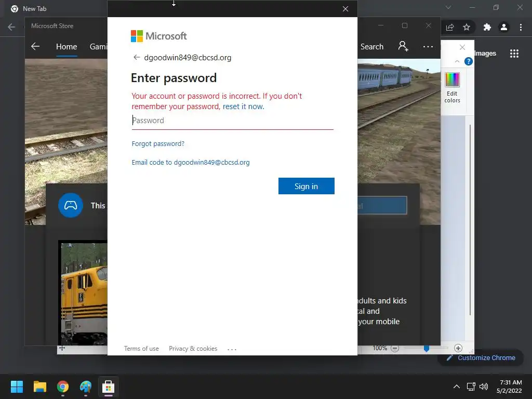This screenshot has width=532, height=399.
Task: Go back using arrow beside email address
Action: pyautogui.click(x=137, y=57)
